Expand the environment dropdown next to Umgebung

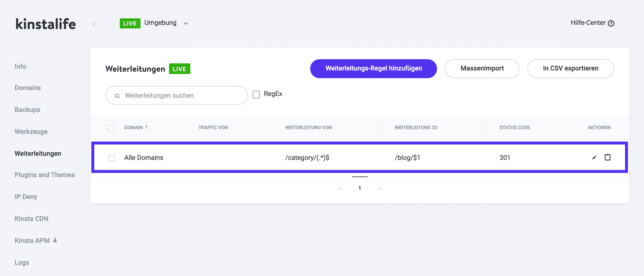[x=186, y=23]
